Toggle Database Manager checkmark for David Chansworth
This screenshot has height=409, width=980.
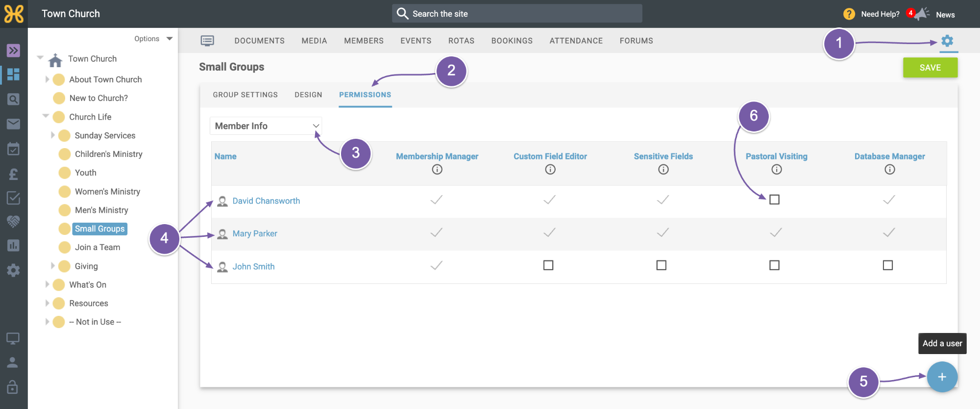[889, 200]
